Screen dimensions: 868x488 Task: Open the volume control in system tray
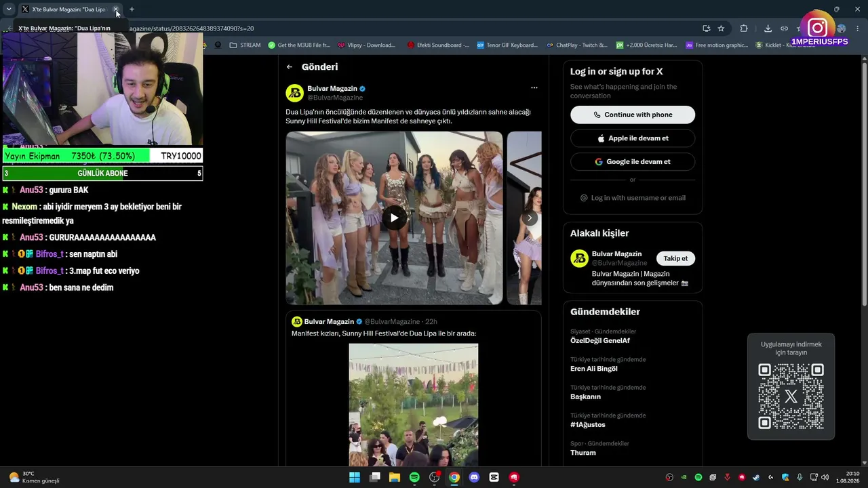coord(825,477)
